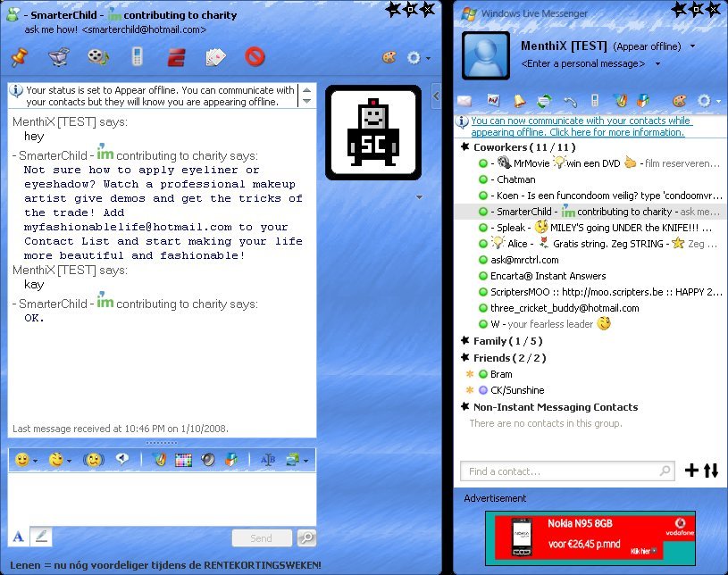
Task: Click the up-down arrows sort contacts icon
Action: pos(711,471)
